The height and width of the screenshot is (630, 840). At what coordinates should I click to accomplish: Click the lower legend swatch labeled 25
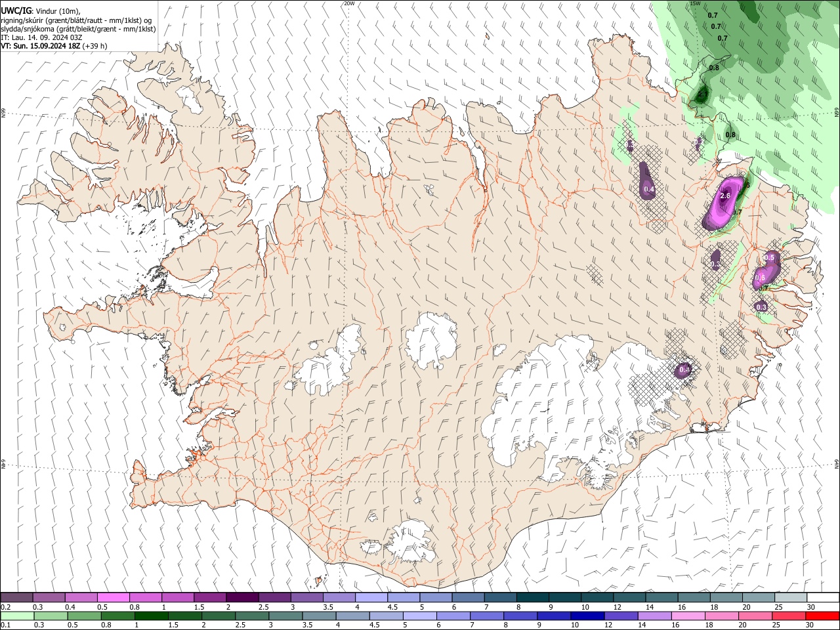coord(790,616)
